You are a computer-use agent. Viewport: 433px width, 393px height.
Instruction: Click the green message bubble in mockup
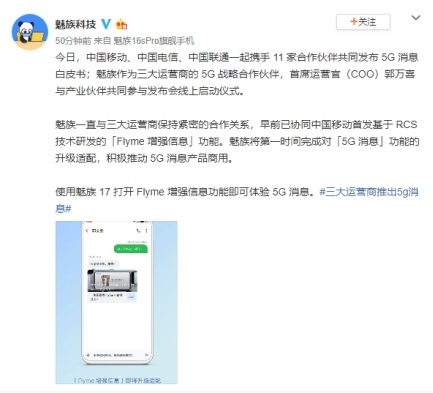pos(131,249)
